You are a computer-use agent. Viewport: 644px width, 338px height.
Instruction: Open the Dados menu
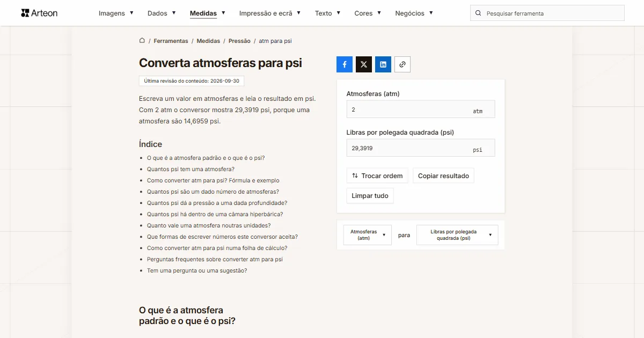162,13
